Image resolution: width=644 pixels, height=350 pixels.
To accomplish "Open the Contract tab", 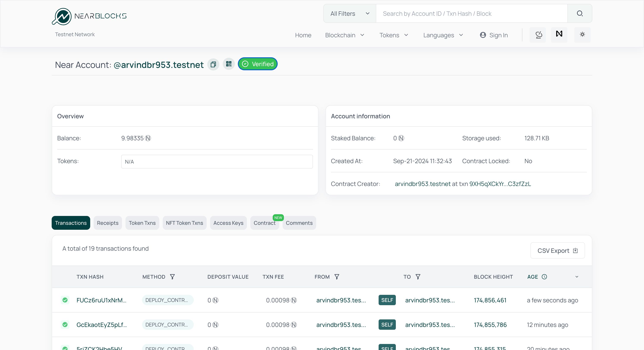I will (264, 223).
